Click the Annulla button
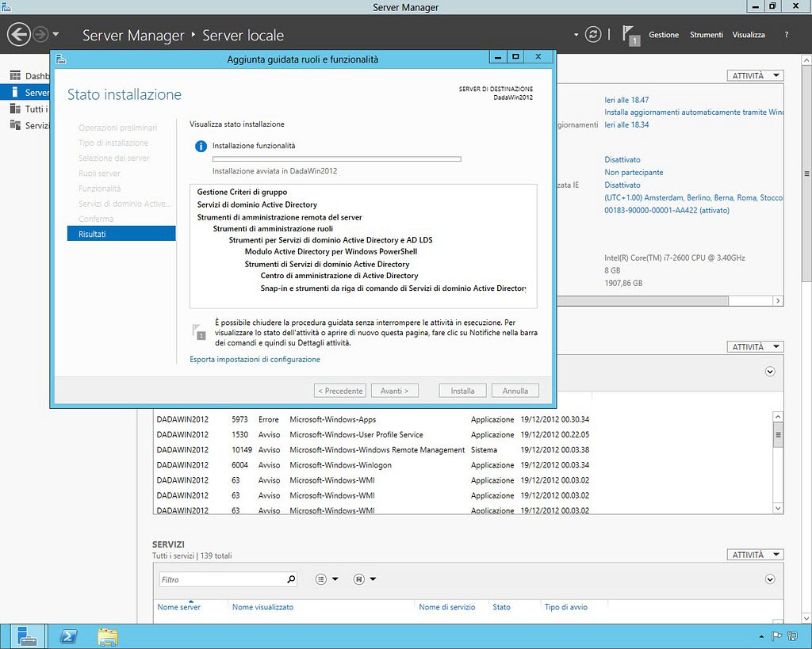The width and height of the screenshot is (812, 649). [515, 391]
